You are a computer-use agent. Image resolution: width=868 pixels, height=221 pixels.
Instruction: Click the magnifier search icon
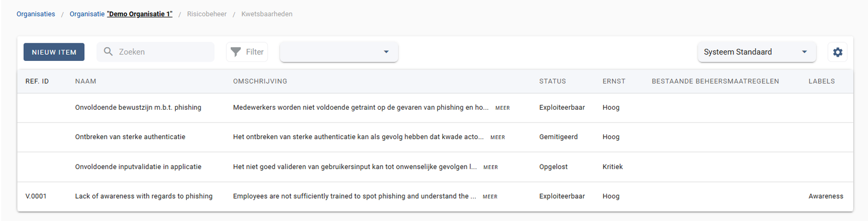(108, 52)
